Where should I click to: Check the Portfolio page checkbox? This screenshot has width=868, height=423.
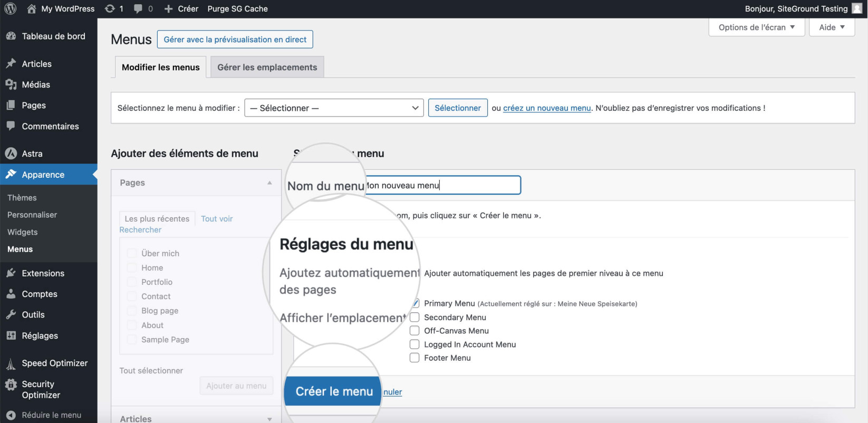[x=132, y=282]
